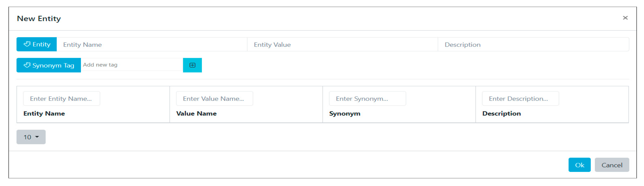The width and height of the screenshot is (644, 186).
Task: Click the bold Description column header
Action: click(501, 113)
